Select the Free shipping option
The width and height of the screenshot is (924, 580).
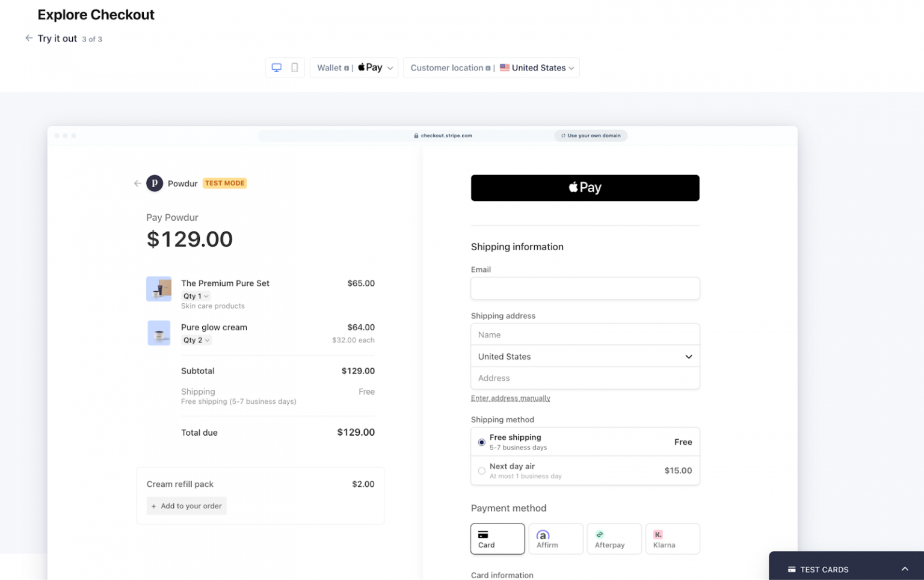(481, 442)
